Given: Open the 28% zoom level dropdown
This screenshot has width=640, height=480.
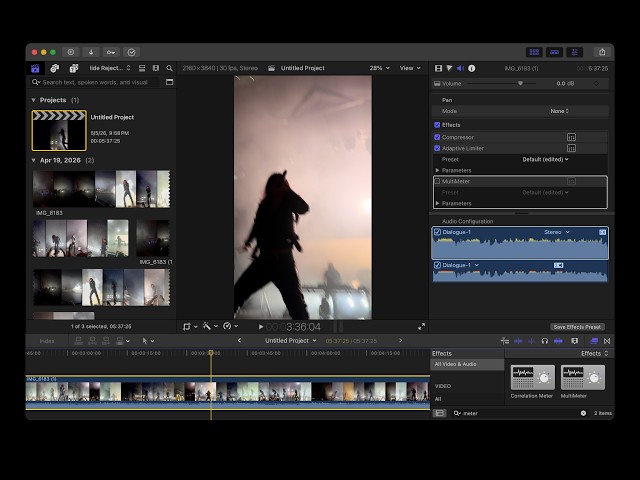Looking at the screenshot, I should coord(379,68).
